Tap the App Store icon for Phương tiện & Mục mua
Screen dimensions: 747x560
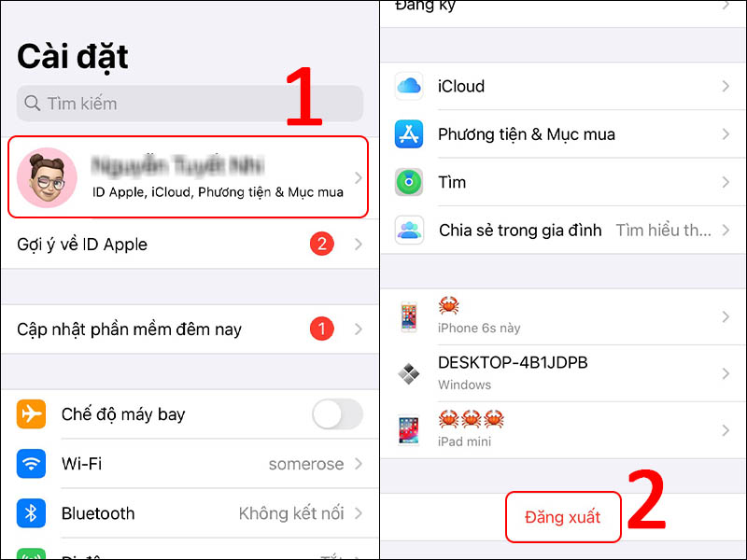[409, 134]
